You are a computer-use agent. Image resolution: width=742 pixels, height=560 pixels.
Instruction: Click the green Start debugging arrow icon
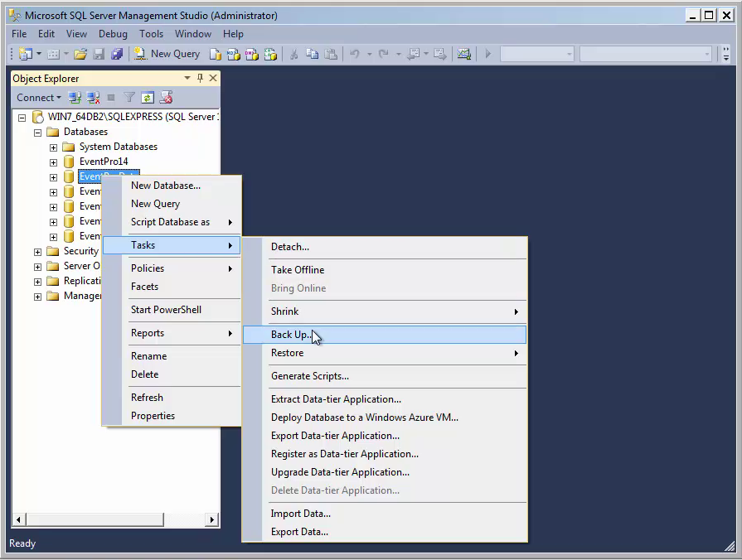[x=487, y=54]
